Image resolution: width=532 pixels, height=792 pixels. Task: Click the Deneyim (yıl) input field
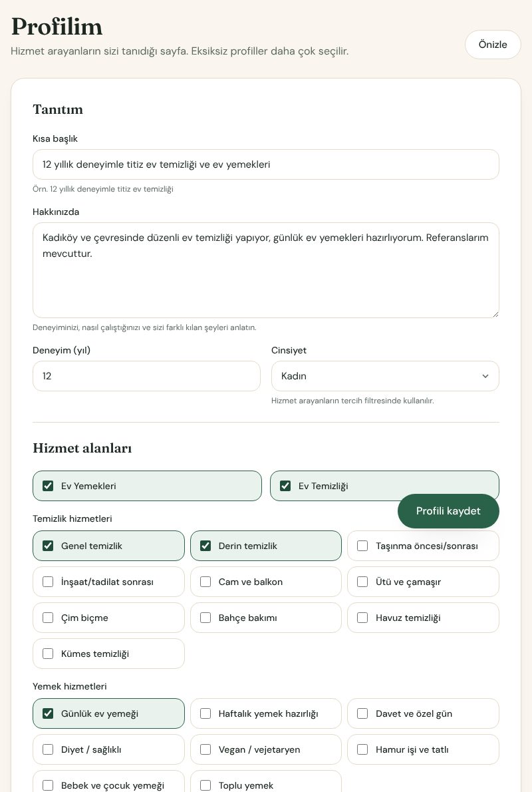[146, 376]
